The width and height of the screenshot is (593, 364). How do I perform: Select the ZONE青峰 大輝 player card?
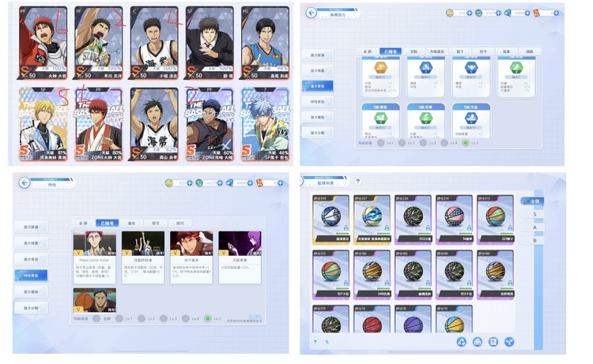pyautogui.click(x=210, y=124)
